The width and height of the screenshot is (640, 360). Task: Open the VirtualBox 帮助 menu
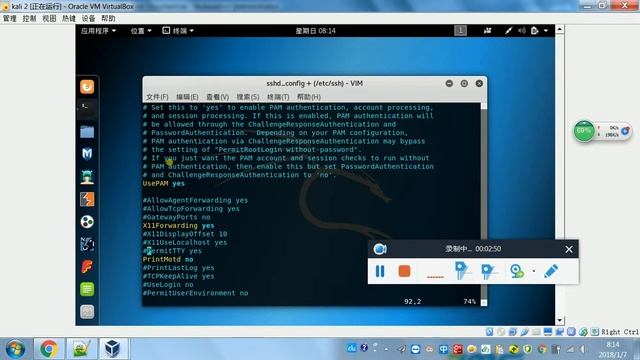(108, 18)
